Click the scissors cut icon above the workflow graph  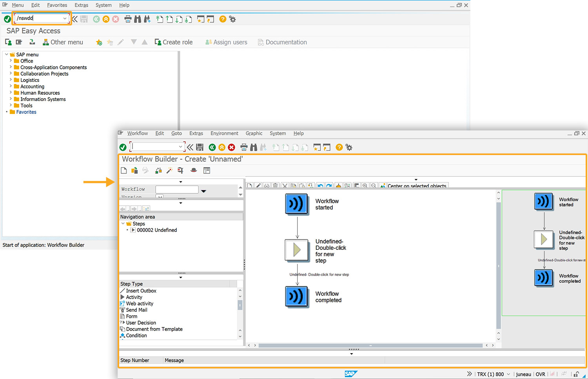click(285, 186)
